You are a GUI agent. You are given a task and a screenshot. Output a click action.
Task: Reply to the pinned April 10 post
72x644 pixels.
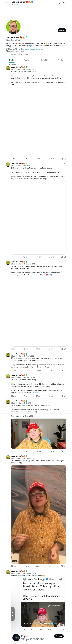pos(12,159)
